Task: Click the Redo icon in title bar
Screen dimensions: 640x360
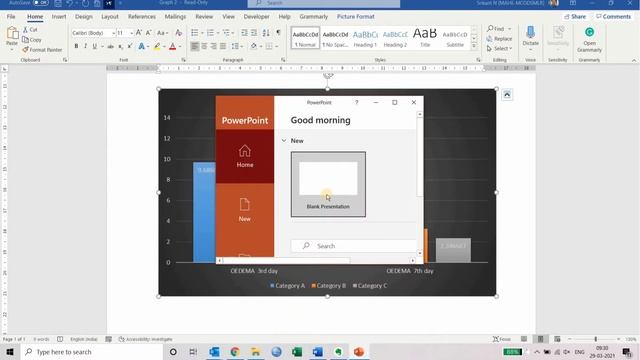Action: click(85, 3)
